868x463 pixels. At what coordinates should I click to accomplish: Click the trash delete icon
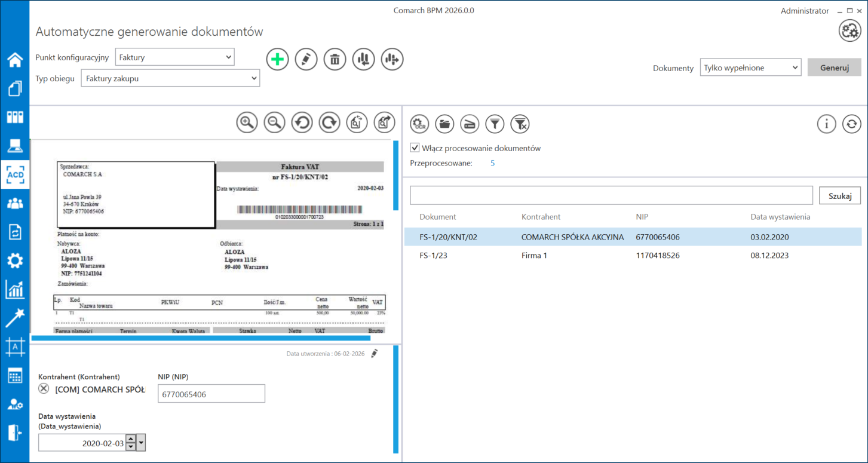pos(335,59)
